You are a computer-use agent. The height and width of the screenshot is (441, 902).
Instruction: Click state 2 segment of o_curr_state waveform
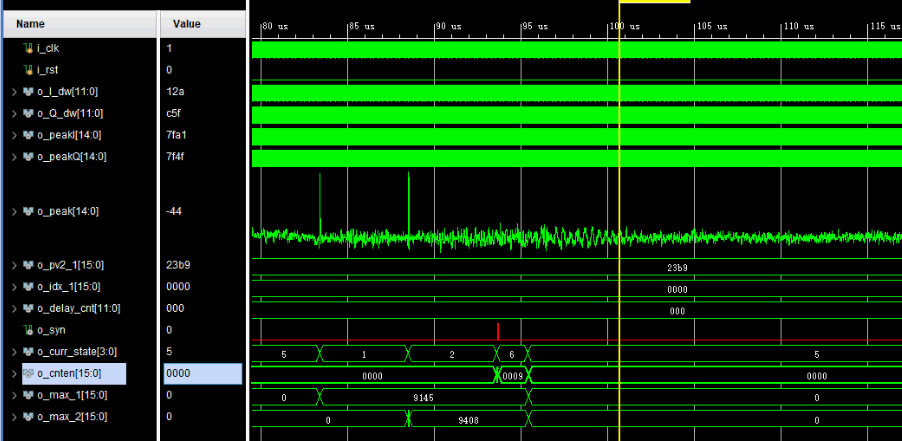452,355
